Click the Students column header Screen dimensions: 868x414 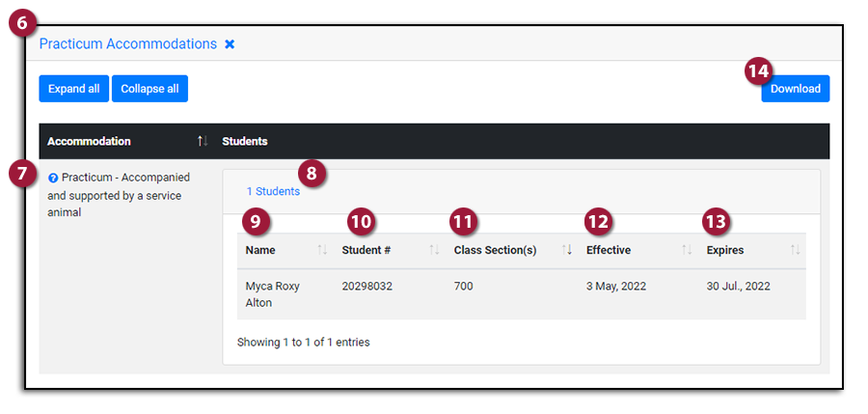pyautogui.click(x=245, y=141)
